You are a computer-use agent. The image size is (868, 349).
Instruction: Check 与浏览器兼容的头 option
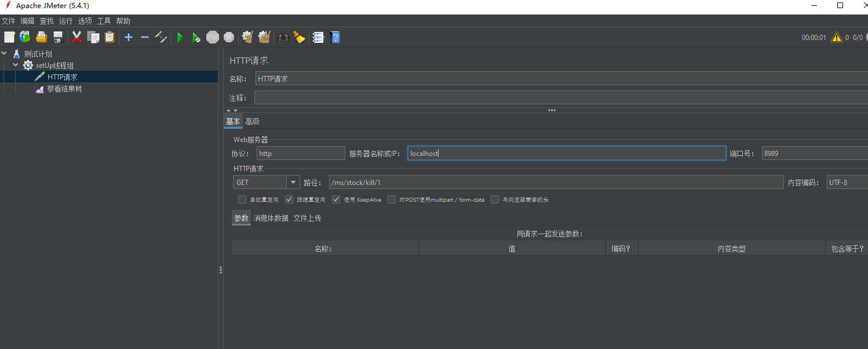(495, 199)
